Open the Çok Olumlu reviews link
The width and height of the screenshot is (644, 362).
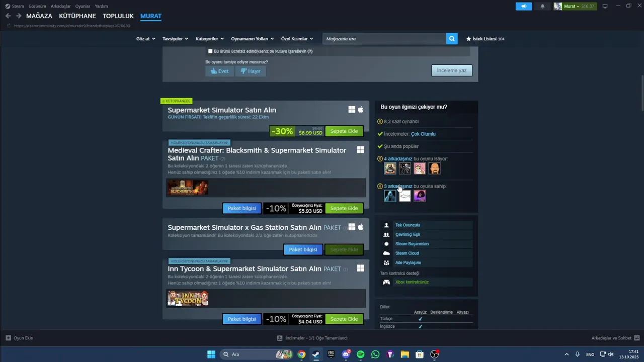(423, 134)
